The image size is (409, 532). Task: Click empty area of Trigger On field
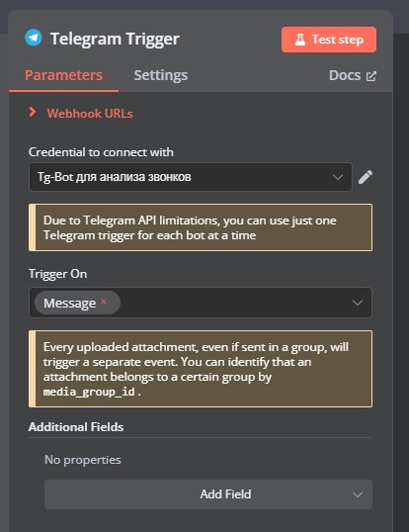click(x=234, y=303)
